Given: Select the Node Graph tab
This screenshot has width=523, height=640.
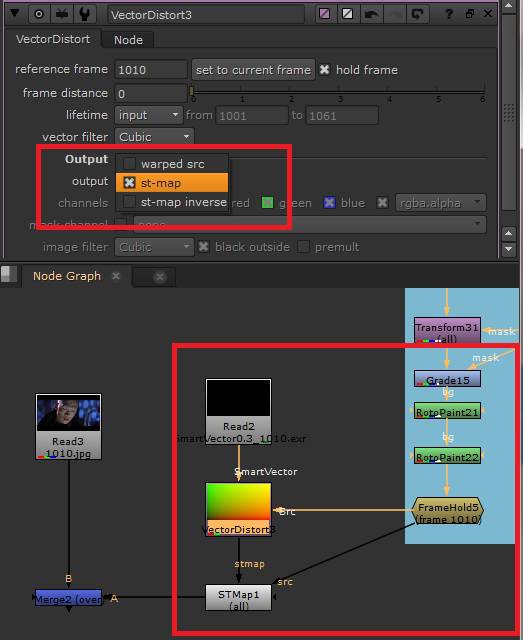Looking at the screenshot, I should click(x=67, y=276).
